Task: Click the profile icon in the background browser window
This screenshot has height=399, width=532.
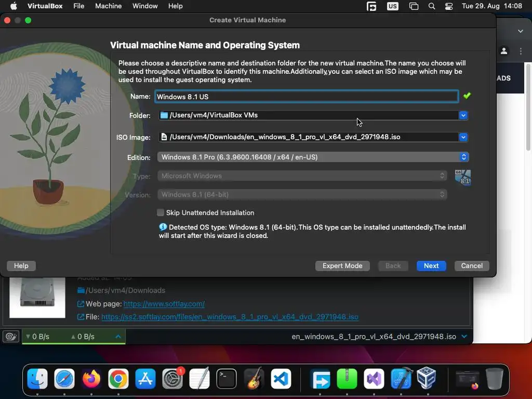Action: tap(504, 51)
